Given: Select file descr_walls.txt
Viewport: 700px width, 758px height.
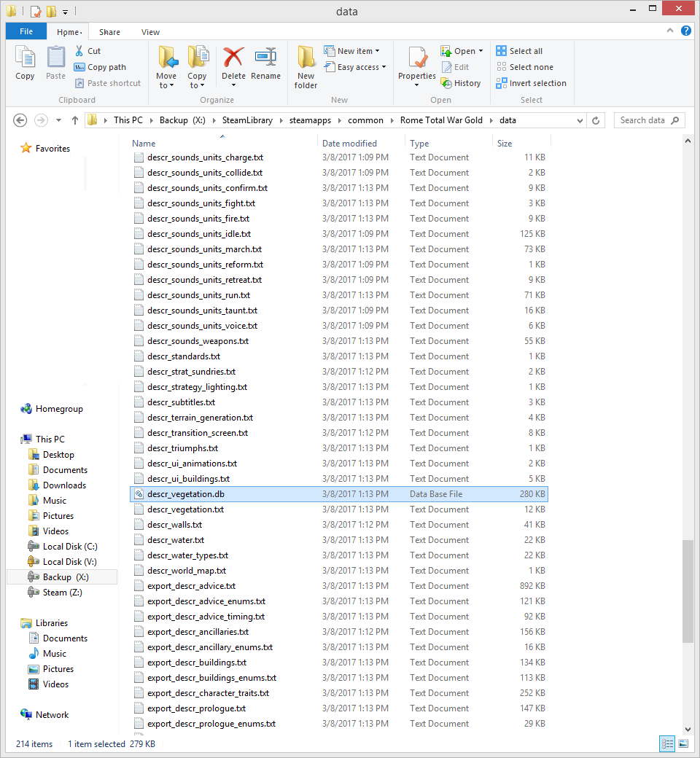Looking at the screenshot, I should click(338, 525).
